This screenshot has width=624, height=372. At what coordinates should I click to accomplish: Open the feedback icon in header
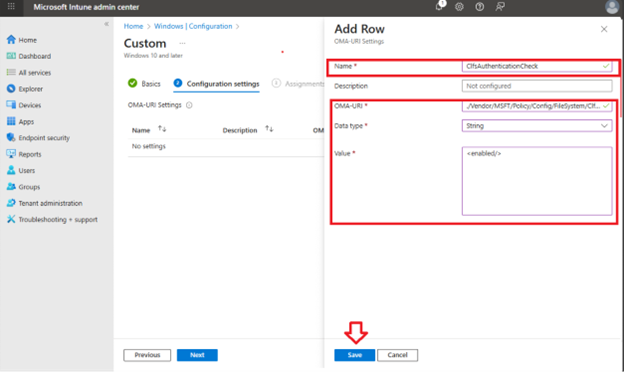500,7
